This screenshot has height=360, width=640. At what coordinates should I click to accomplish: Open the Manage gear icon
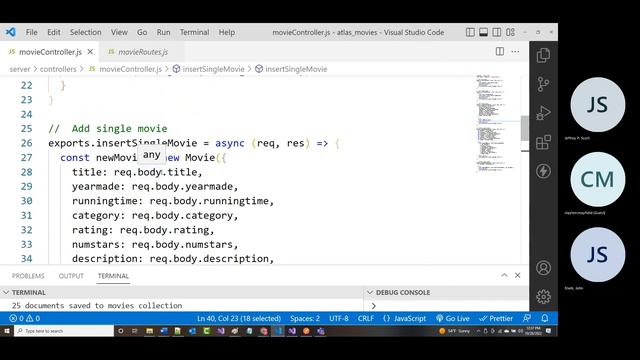pyautogui.click(x=543, y=297)
